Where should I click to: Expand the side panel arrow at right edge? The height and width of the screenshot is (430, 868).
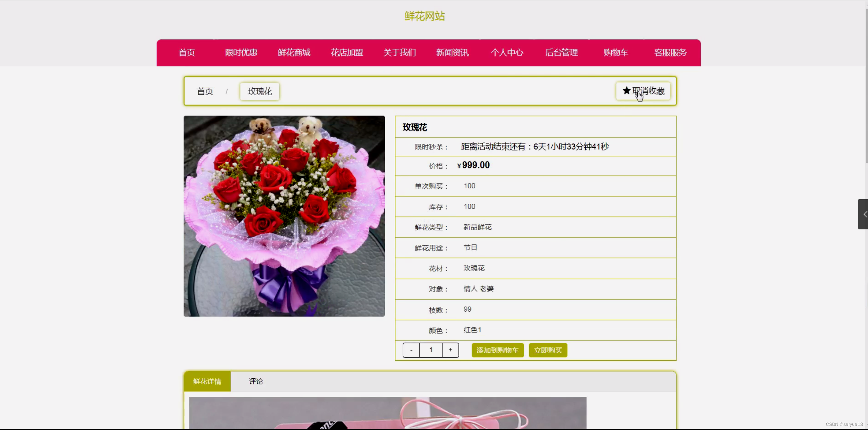click(864, 214)
